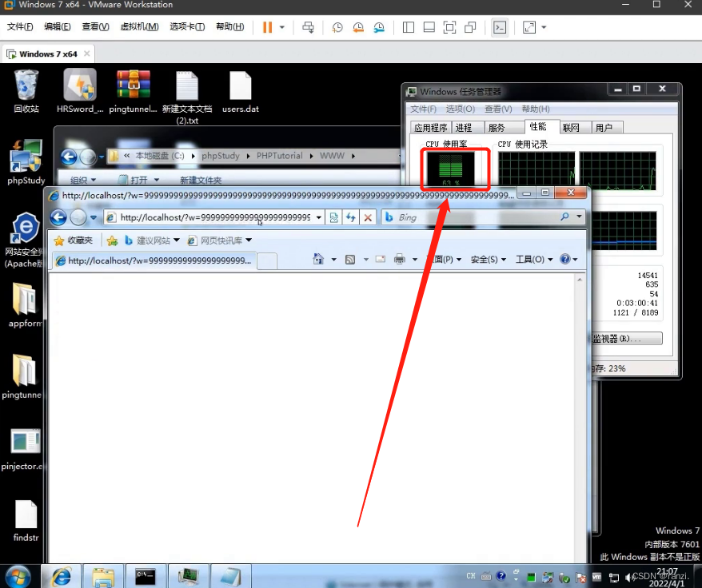Image resolution: width=702 pixels, height=588 pixels.
Task: Go back in the Explorer window behind
Action: 69,157
